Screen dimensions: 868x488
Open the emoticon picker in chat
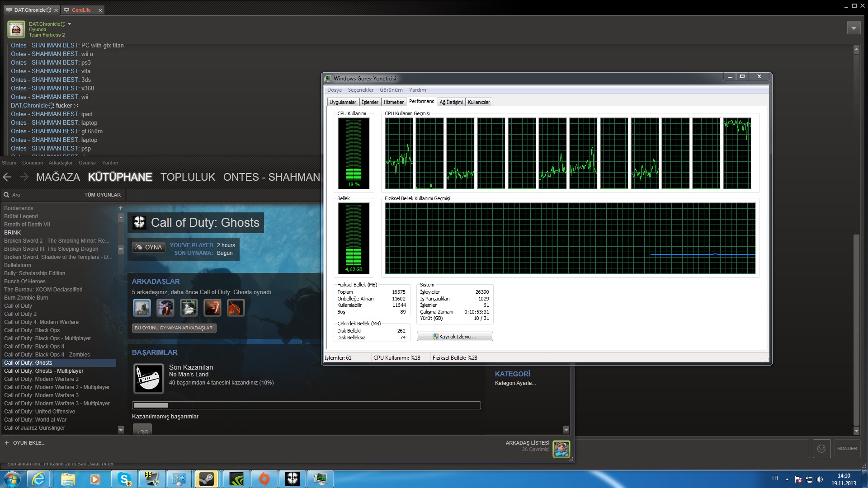821,449
